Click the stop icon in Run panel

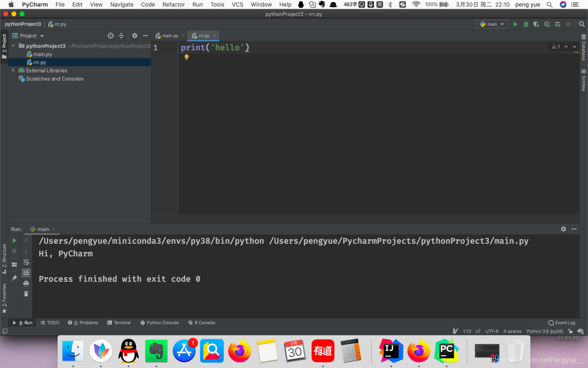click(14, 251)
